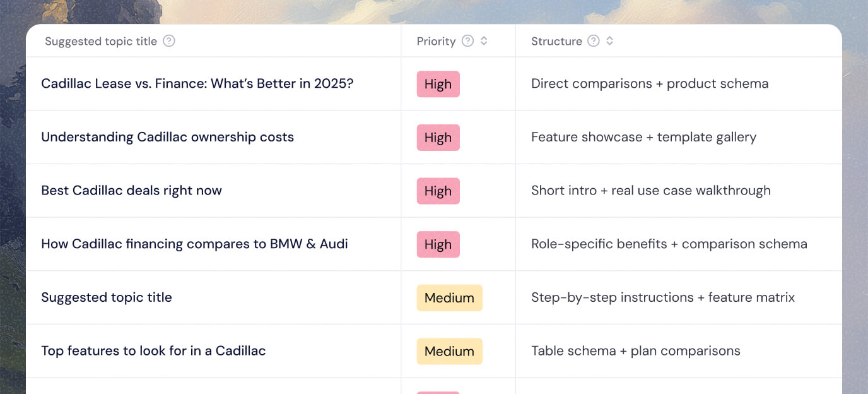Click High priority badge for Lease vs. Finance
This screenshot has width=868, height=394.
(x=438, y=84)
